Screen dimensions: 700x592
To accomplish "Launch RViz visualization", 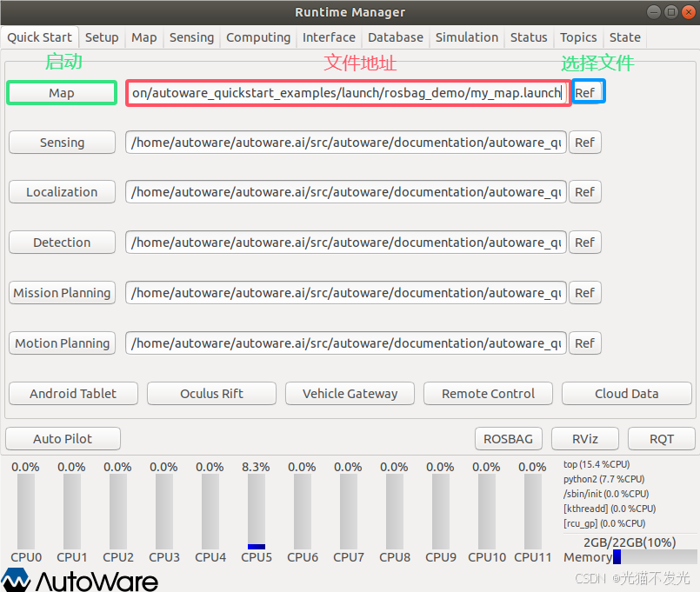I will coord(584,438).
